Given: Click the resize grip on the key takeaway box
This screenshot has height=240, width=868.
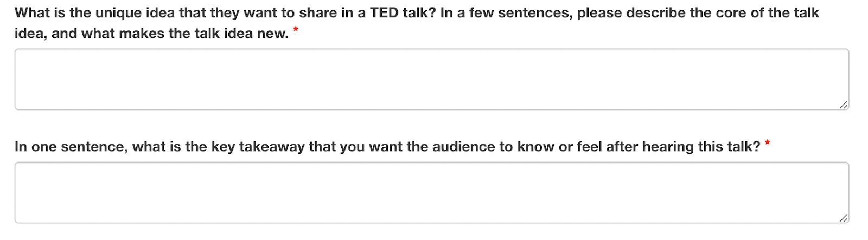Looking at the screenshot, I should [843, 218].
